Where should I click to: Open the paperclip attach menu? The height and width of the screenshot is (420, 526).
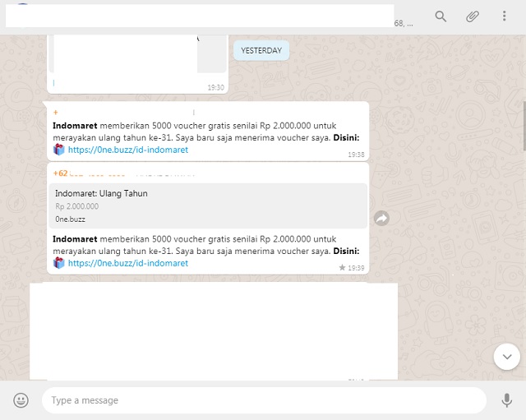tap(473, 16)
